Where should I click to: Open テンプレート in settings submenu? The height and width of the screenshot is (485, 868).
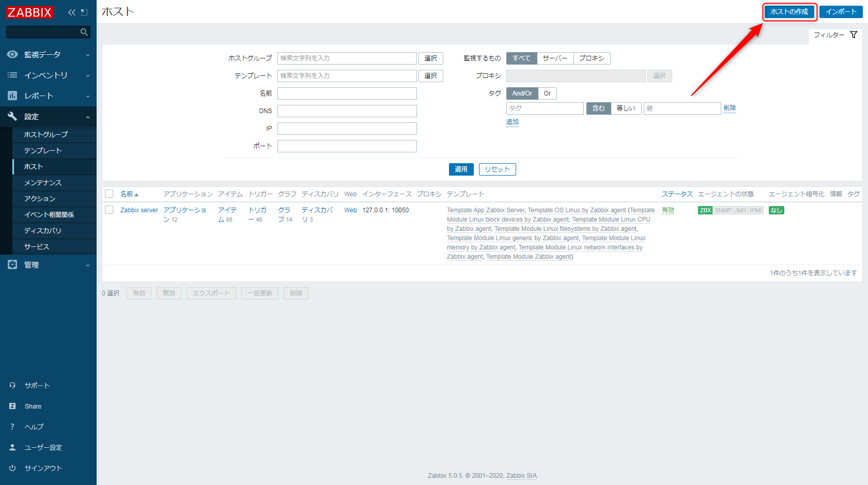pos(54,150)
